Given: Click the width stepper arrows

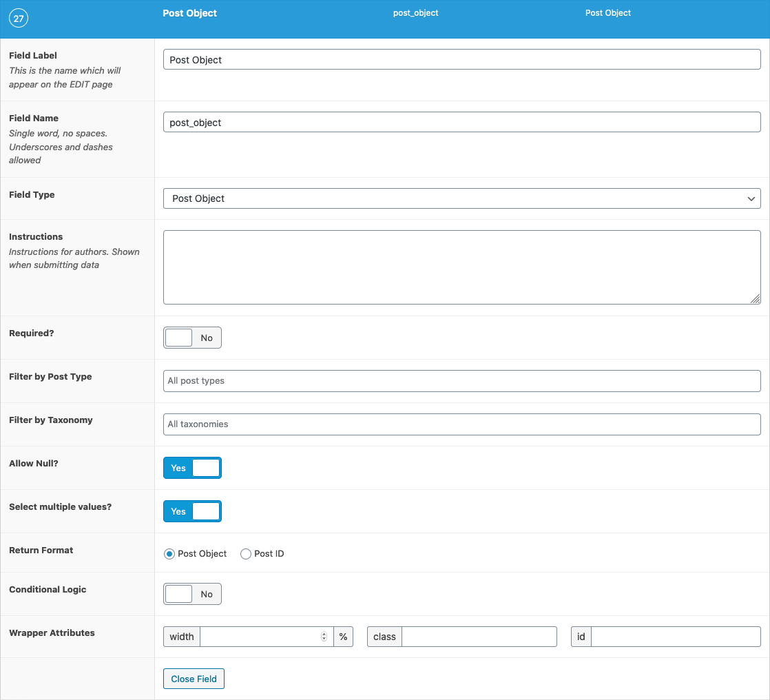Looking at the screenshot, I should (x=324, y=637).
